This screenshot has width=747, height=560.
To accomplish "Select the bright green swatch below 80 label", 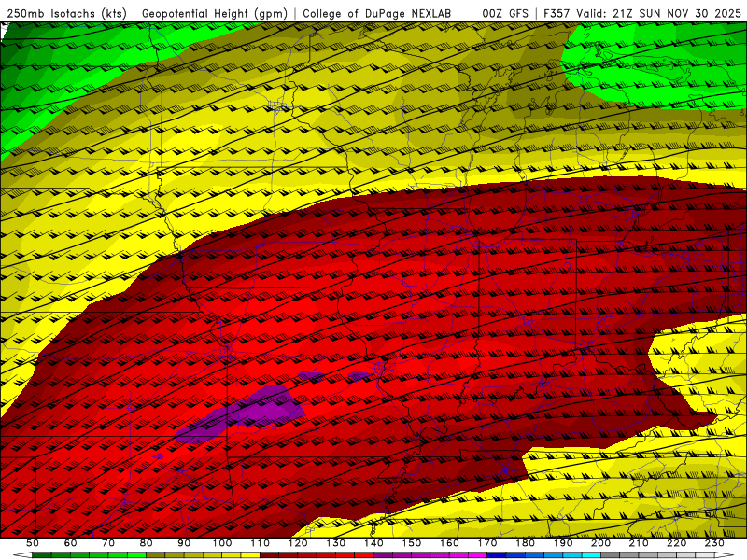I will pos(136,554).
